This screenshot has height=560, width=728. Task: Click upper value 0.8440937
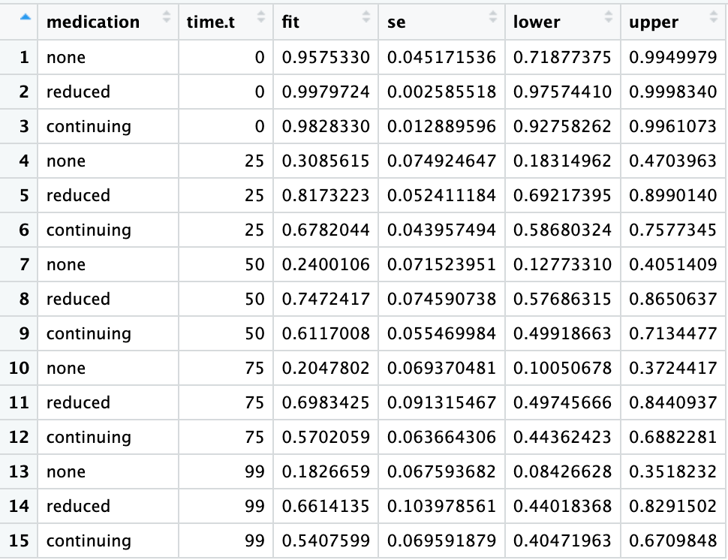tap(672, 402)
